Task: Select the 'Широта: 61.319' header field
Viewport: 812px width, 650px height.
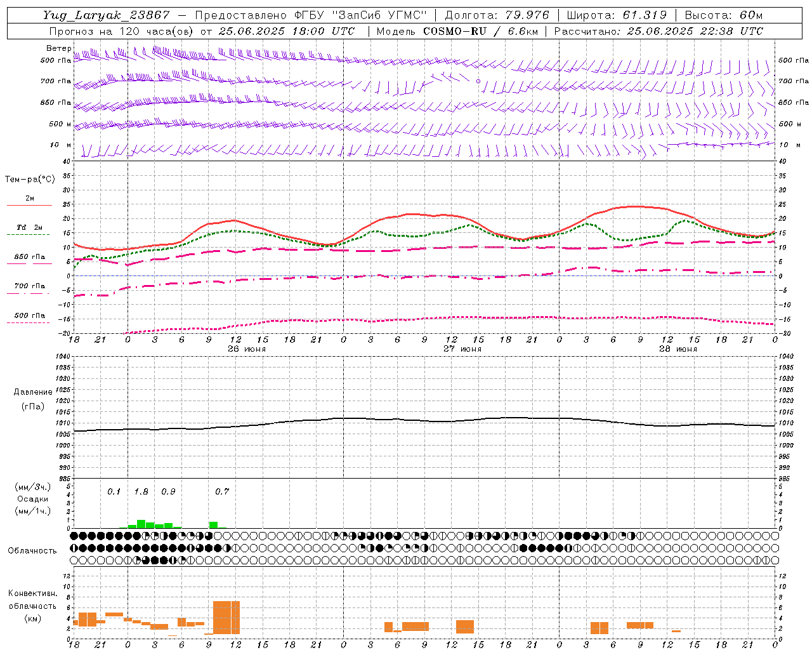Action: click(x=616, y=15)
